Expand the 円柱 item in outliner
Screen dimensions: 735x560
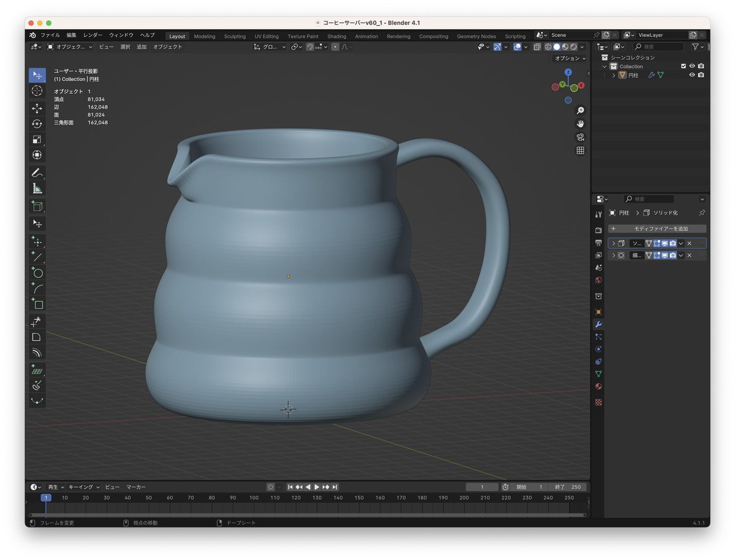614,75
